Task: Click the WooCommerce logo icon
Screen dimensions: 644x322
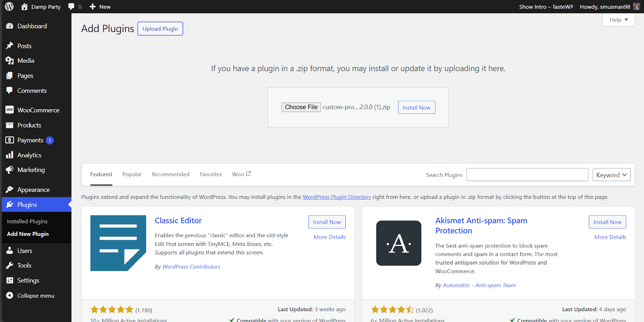Action: click(10, 110)
